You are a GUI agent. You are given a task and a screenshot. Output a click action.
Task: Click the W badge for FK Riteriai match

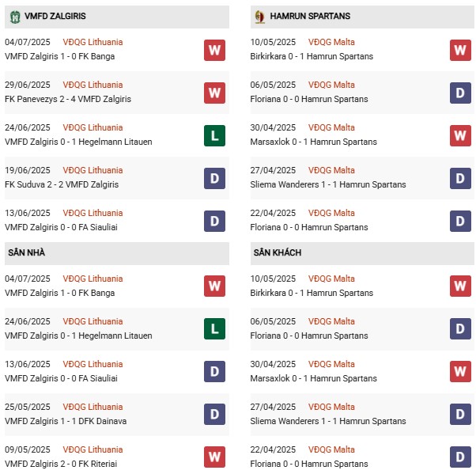214,457
